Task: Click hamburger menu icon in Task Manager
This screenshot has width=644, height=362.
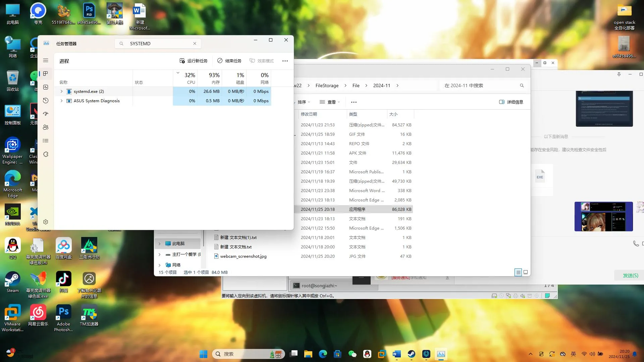Action: click(x=46, y=60)
